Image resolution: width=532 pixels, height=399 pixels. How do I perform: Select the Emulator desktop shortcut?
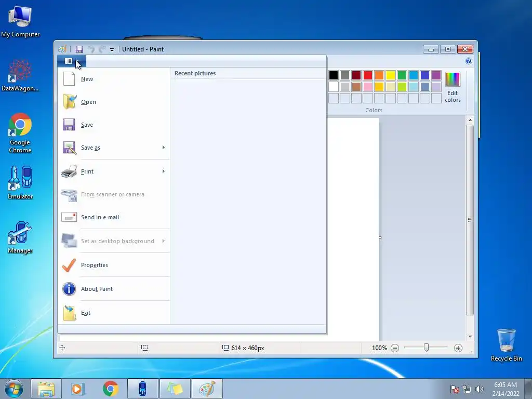tap(20, 182)
